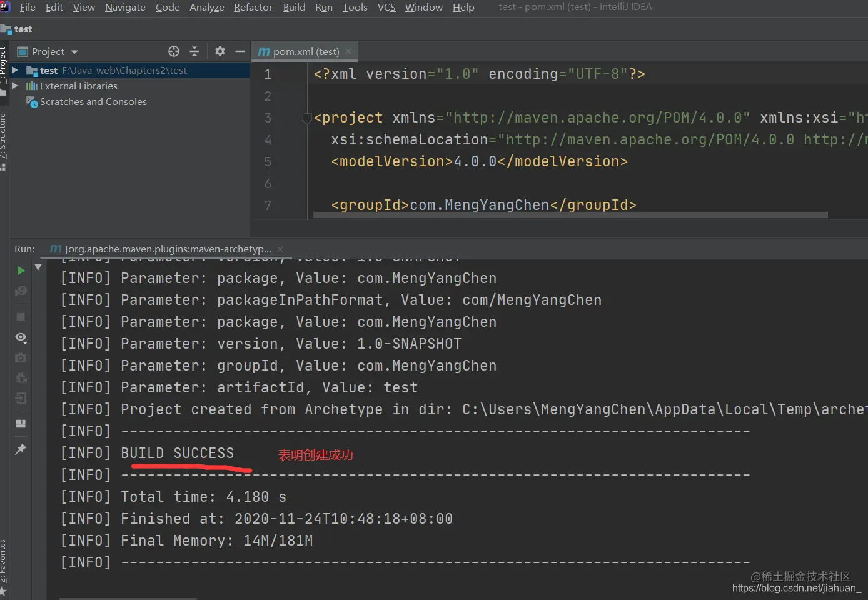Image resolution: width=868 pixels, height=600 pixels.
Task: Toggle the 2: Favorites side tool tab
Action: pos(4,567)
